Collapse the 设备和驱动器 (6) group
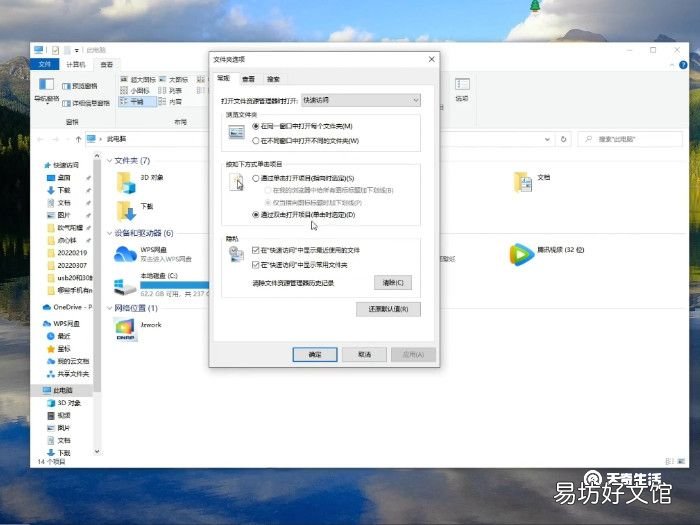The height and width of the screenshot is (525, 700). click(x=110, y=233)
